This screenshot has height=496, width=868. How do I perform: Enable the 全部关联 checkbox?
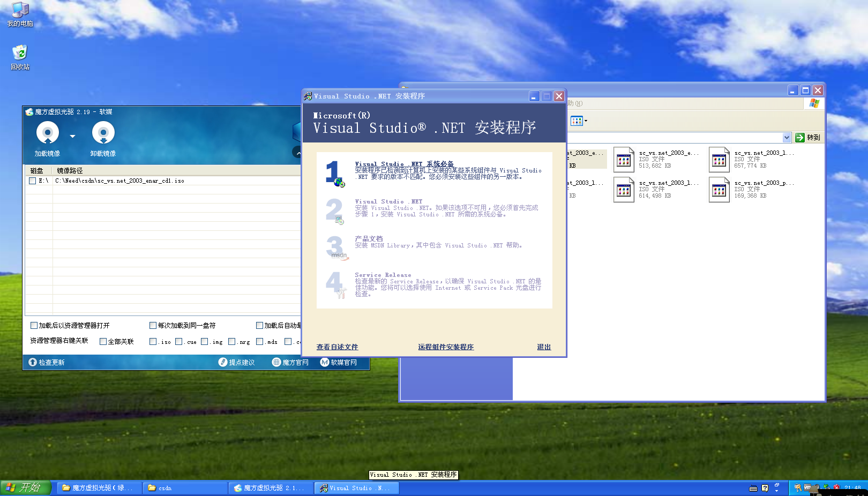[x=103, y=341]
